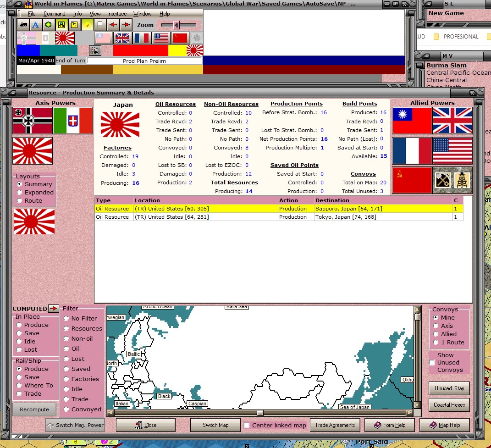
Task: Select 1 Route option in Convoys group
Action: [x=436, y=343]
